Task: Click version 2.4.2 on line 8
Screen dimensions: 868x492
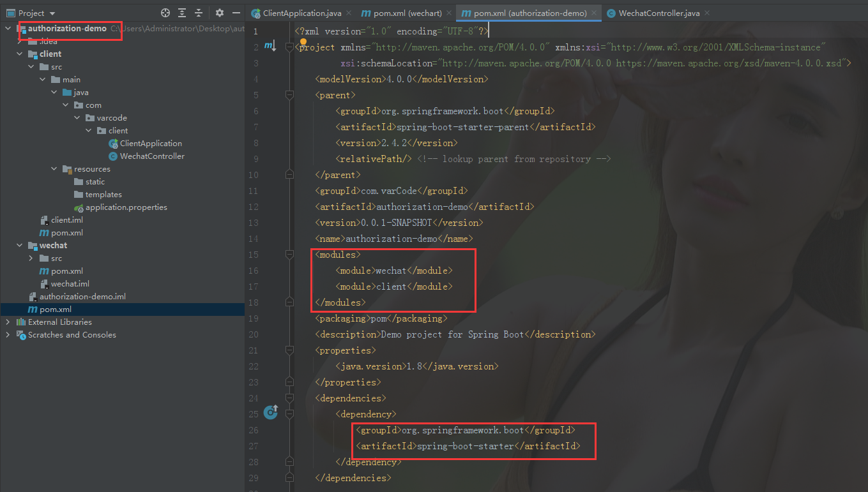Action: coord(395,143)
